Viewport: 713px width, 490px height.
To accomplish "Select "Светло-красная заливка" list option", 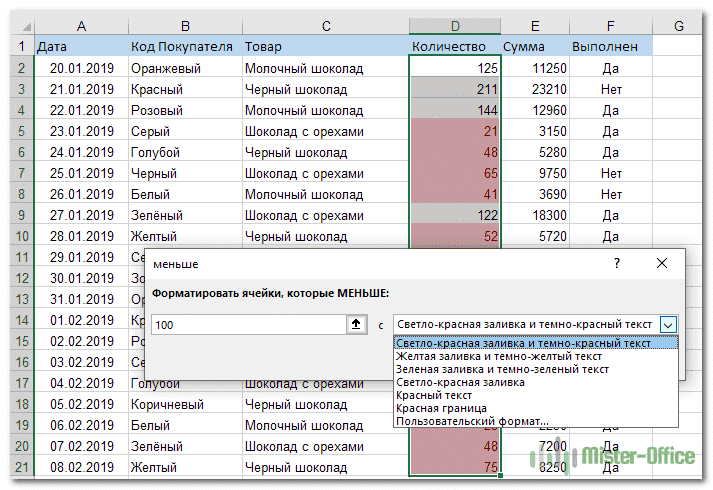I will 460,382.
